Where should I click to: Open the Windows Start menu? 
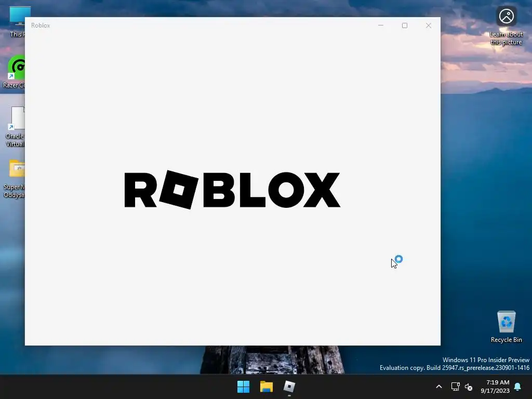pyautogui.click(x=243, y=387)
